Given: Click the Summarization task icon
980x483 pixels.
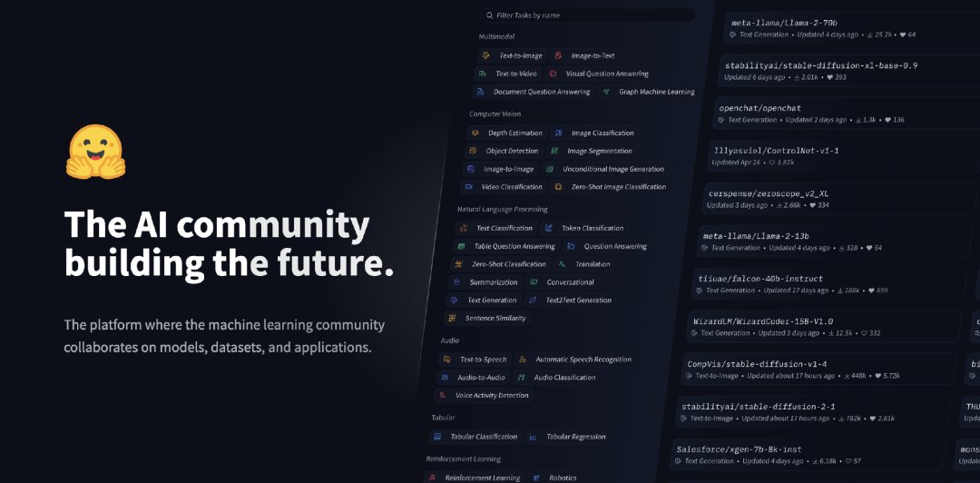Looking at the screenshot, I should pos(456,282).
